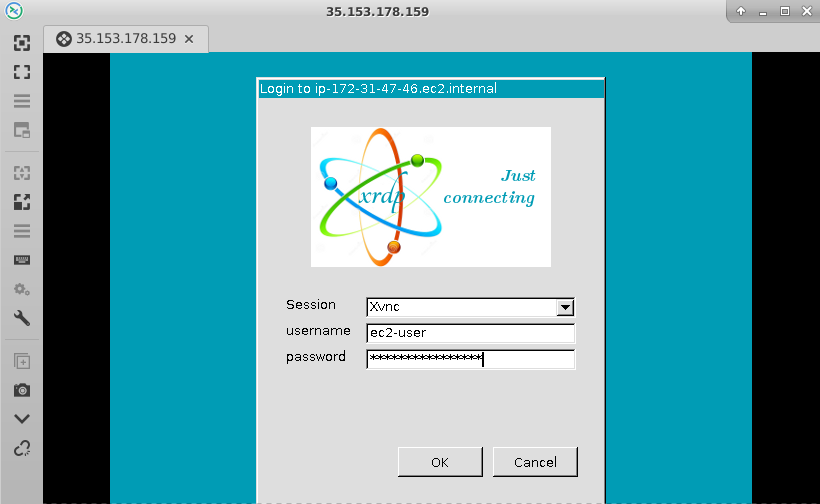The height and width of the screenshot is (504, 820).
Task: Click the keep-above arrow in window controls
Action: point(741,11)
